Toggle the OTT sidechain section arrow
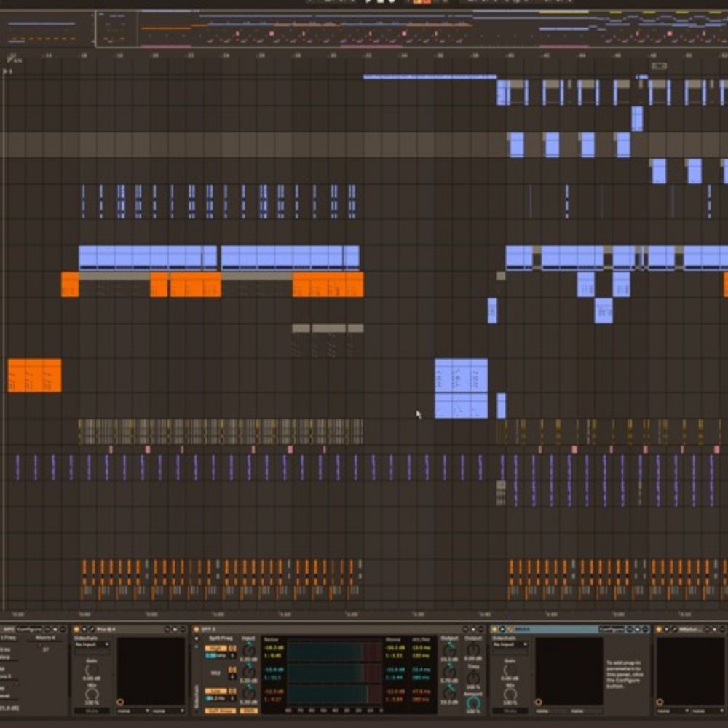The image size is (728, 728). 197,638
